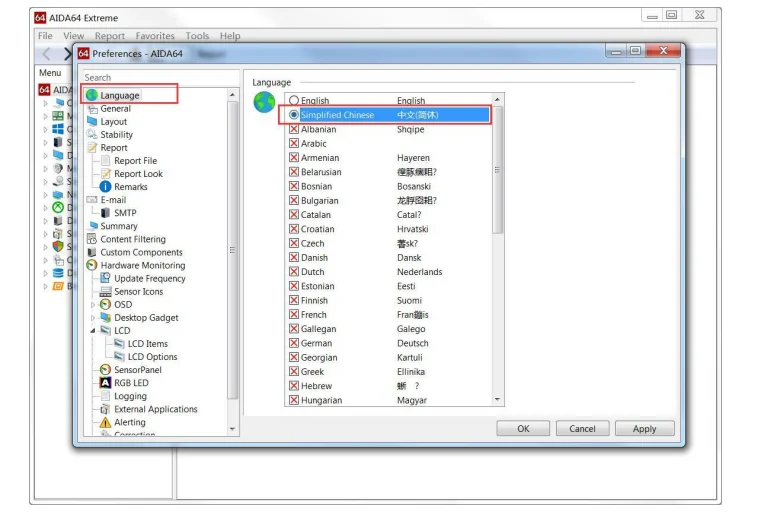Click preferences tree scroll-up arrow

pyautogui.click(x=232, y=94)
